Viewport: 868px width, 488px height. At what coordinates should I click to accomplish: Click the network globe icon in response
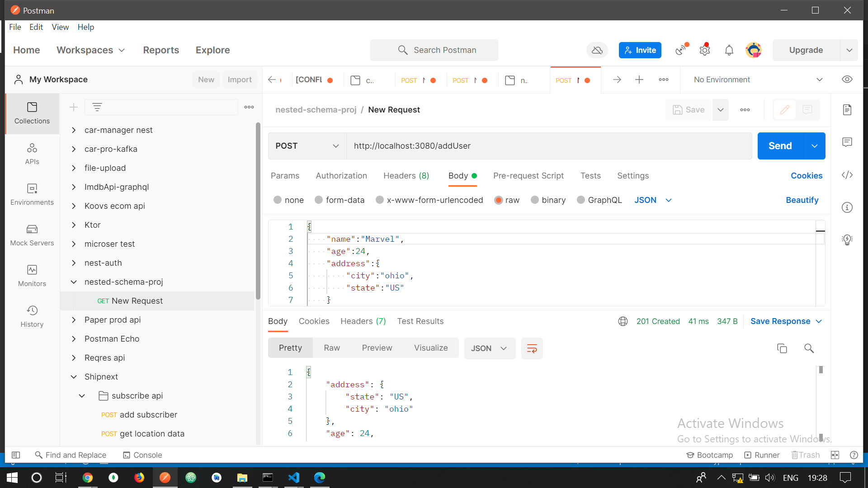coord(623,321)
